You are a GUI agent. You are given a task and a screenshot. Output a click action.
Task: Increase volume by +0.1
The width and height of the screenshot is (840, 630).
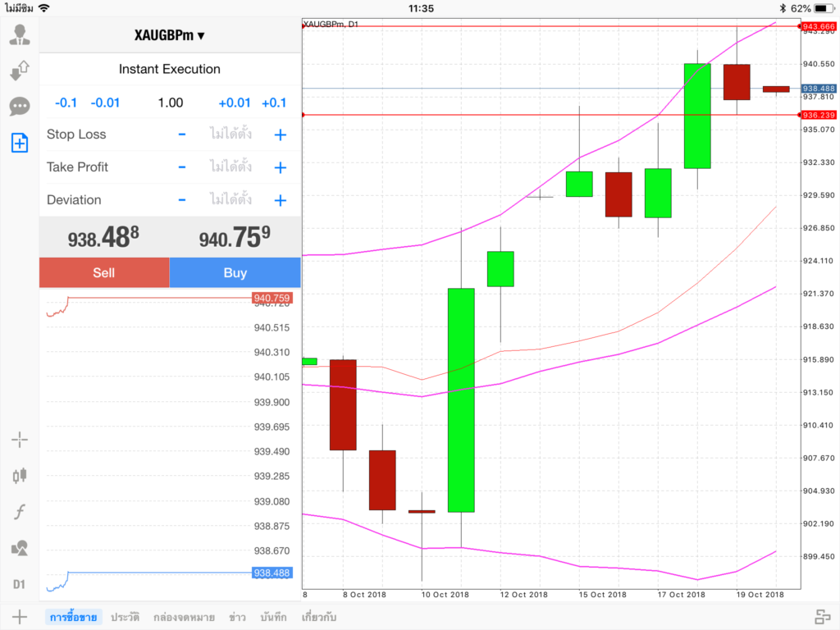click(x=274, y=103)
